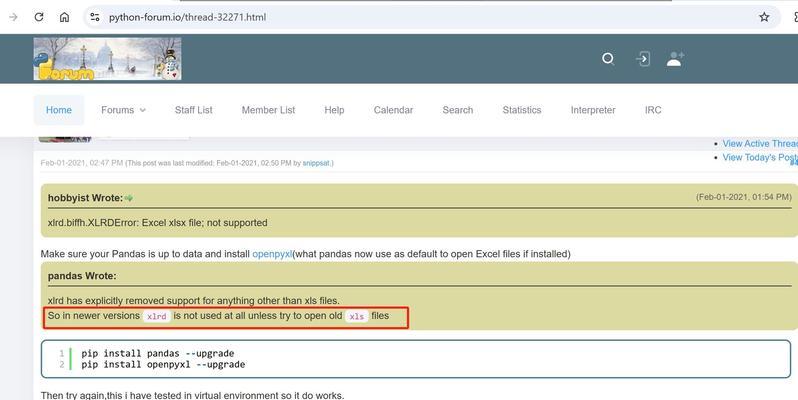Open site information icon in address bar
This screenshot has height=400, width=798.
[95, 17]
